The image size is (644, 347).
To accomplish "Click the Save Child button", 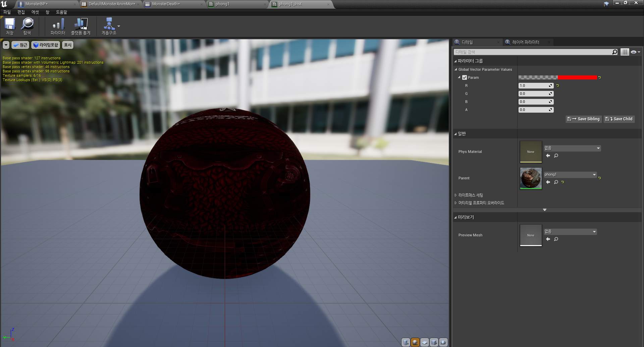I will (x=619, y=119).
